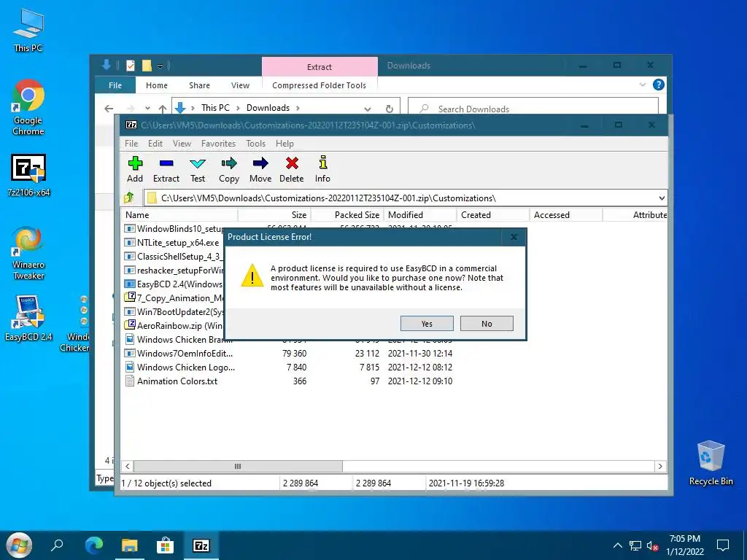This screenshot has height=560, width=747.
Task: Sort file list by Modified column
Action: pos(419,215)
